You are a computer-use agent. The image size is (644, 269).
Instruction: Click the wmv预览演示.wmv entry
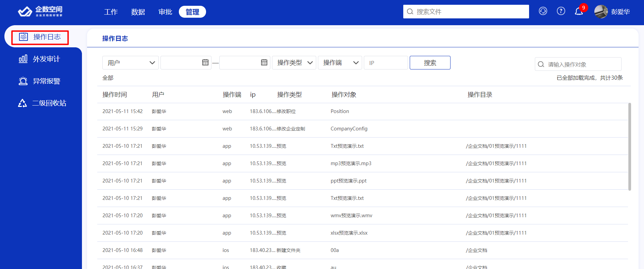click(351, 216)
